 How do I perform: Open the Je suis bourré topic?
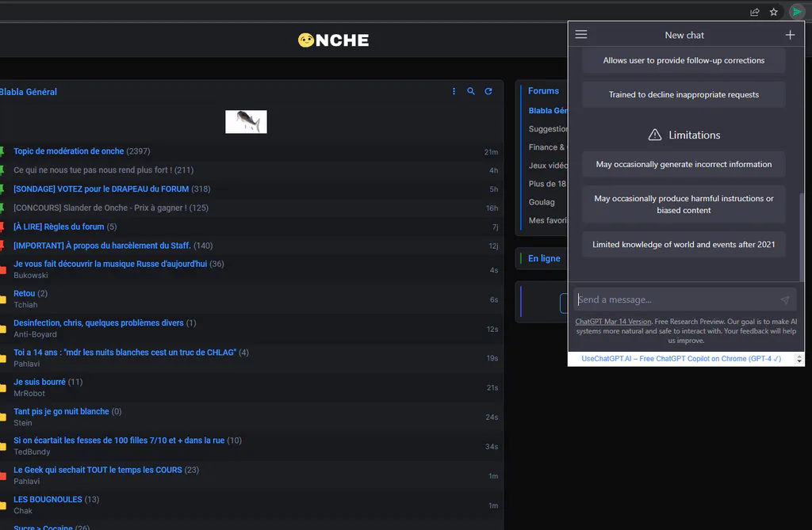point(40,382)
